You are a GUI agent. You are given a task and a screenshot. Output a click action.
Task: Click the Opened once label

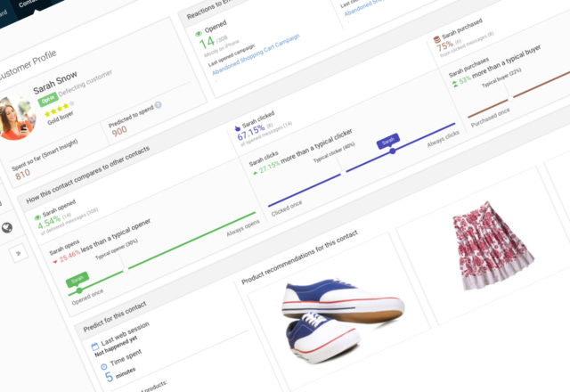point(87,297)
